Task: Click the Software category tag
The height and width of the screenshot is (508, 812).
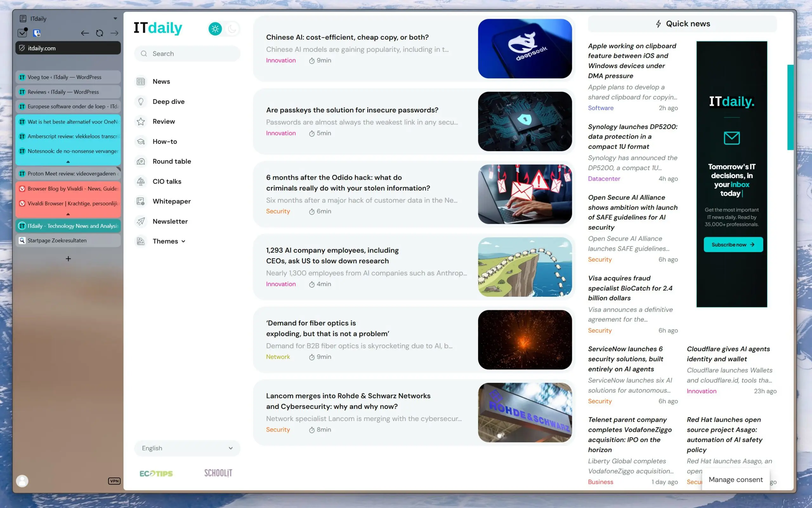Action: [x=601, y=108]
